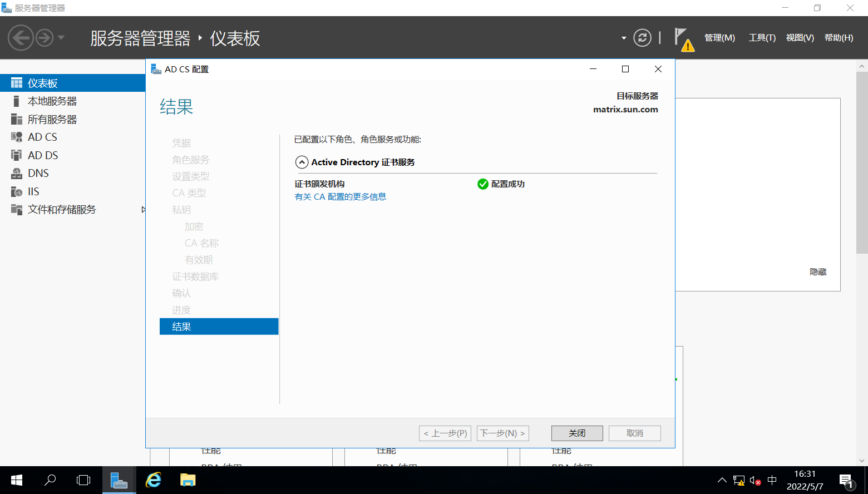Click the 进度 wizard step
This screenshot has width=868, height=494.
[181, 310]
